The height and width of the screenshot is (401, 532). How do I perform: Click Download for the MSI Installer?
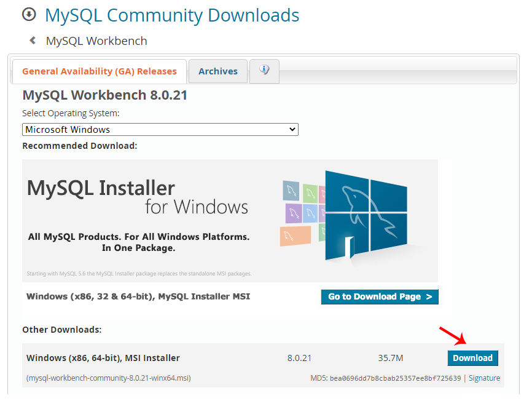click(472, 358)
